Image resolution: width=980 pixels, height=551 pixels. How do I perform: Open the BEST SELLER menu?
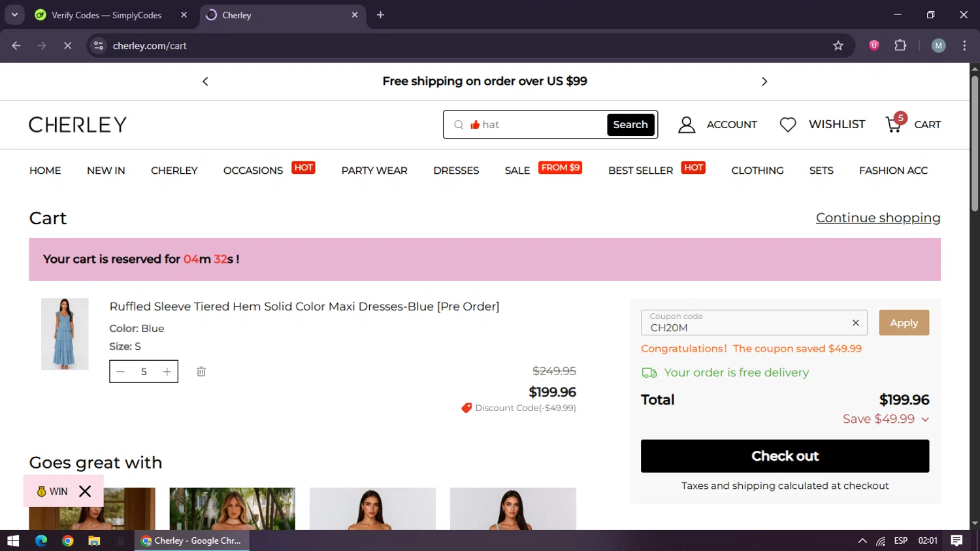pyautogui.click(x=640, y=171)
